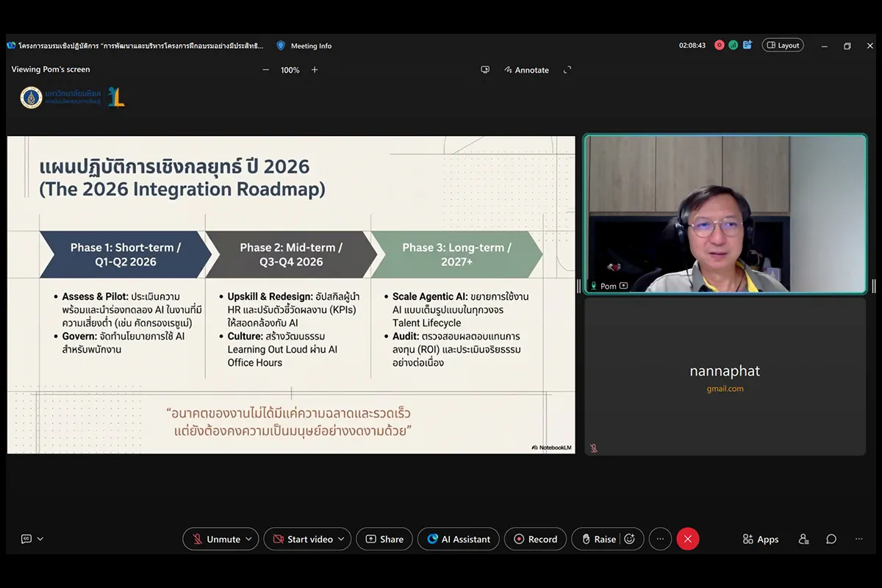882x588 pixels.
Task: Click the zoom in plus button
Action: pyautogui.click(x=315, y=70)
